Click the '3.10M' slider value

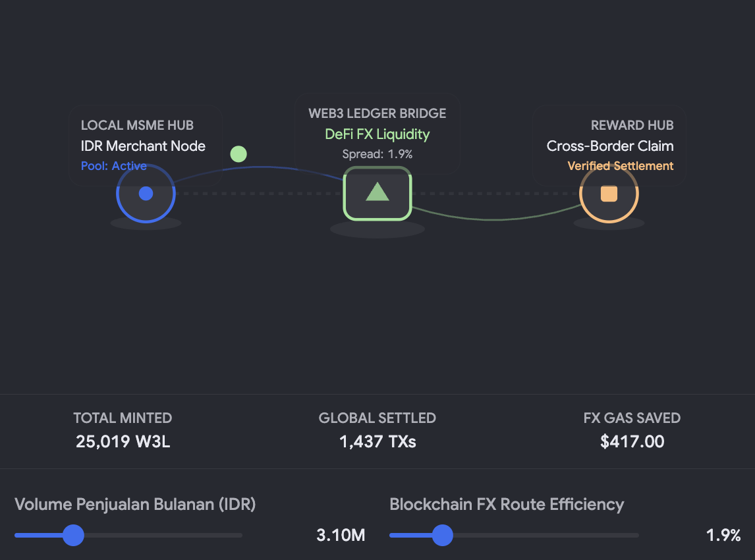[x=341, y=535]
